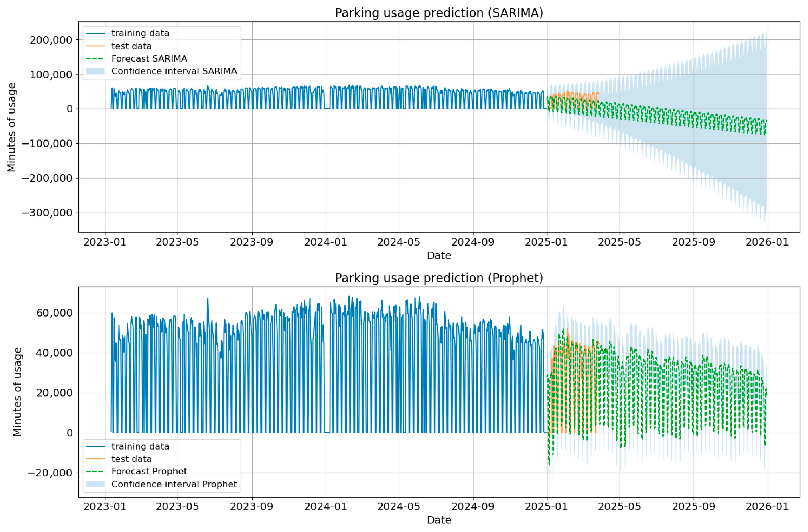
Task: Click 2023-09 tick label on SARIMA chart
Action: click(251, 242)
